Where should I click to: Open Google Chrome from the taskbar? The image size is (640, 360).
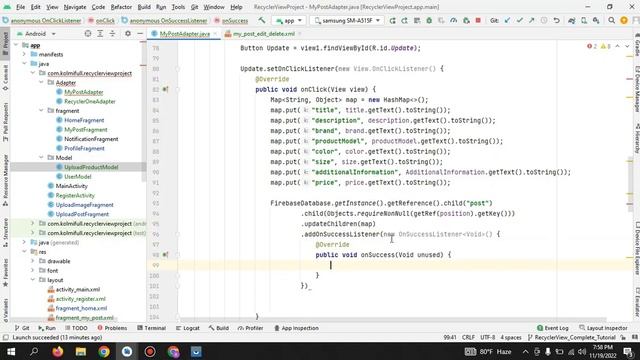point(104,351)
